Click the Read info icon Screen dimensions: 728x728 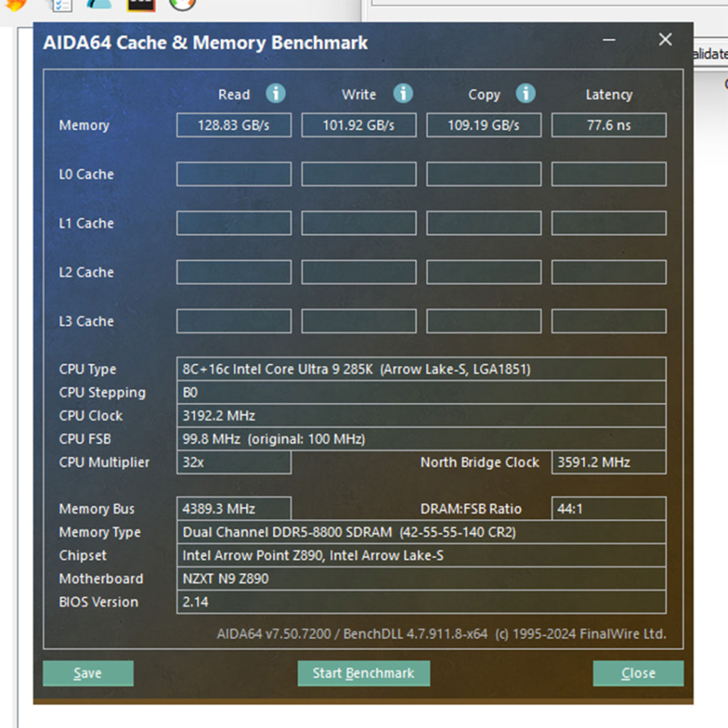[275, 93]
